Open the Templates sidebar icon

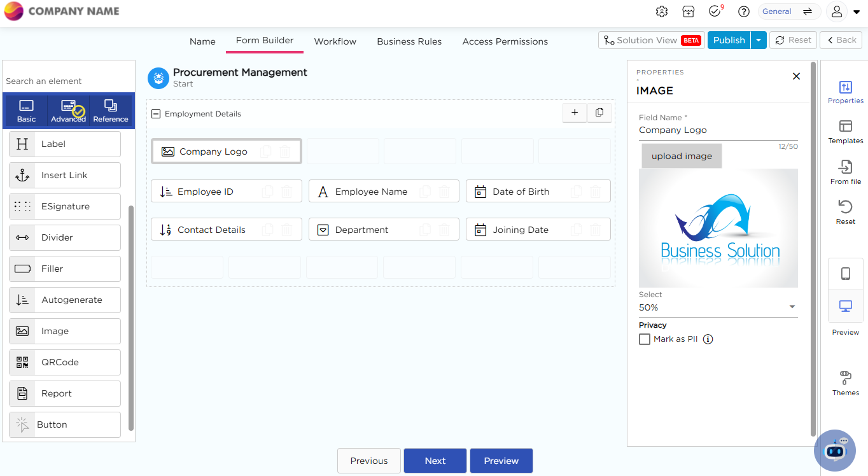click(845, 127)
